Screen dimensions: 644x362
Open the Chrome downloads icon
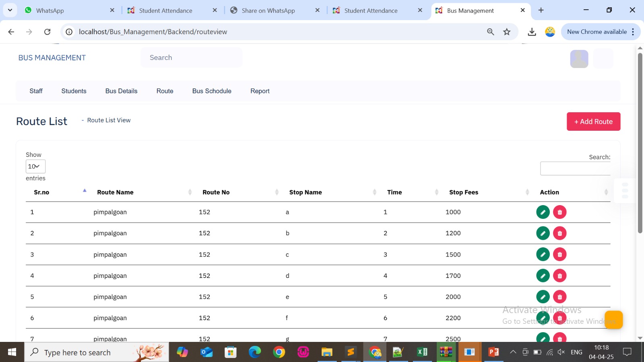532,32
